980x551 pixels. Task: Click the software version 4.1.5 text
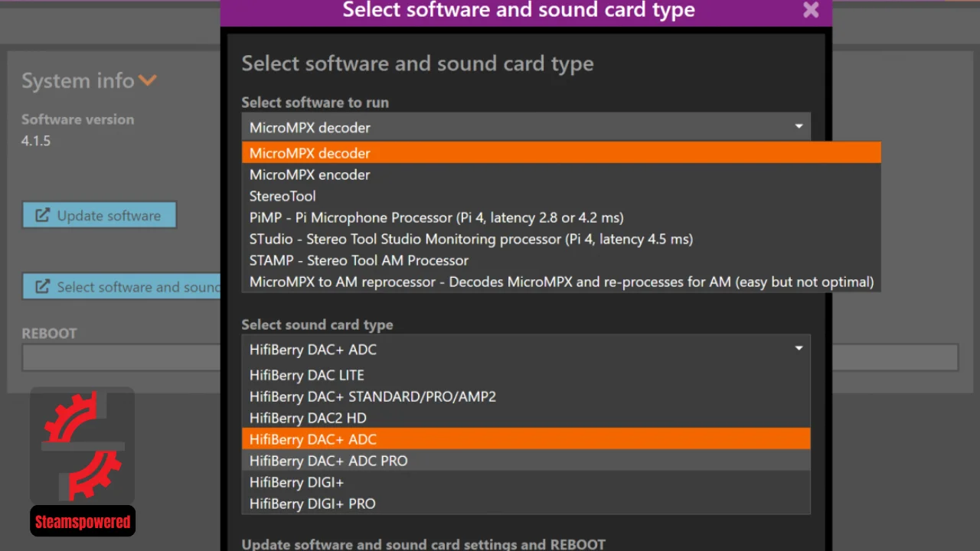[36, 141]
